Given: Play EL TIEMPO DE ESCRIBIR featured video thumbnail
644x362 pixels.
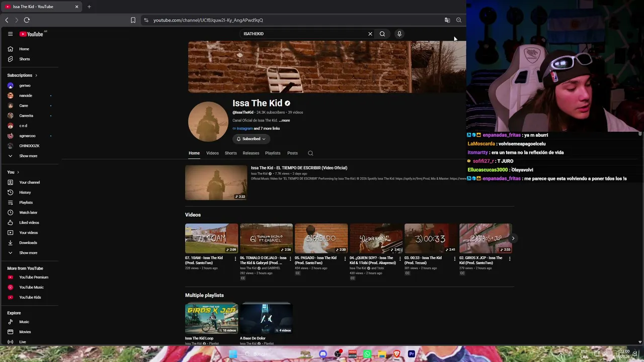Looking at the screenshot, I should pyautogui.click(x=216, y=183).
